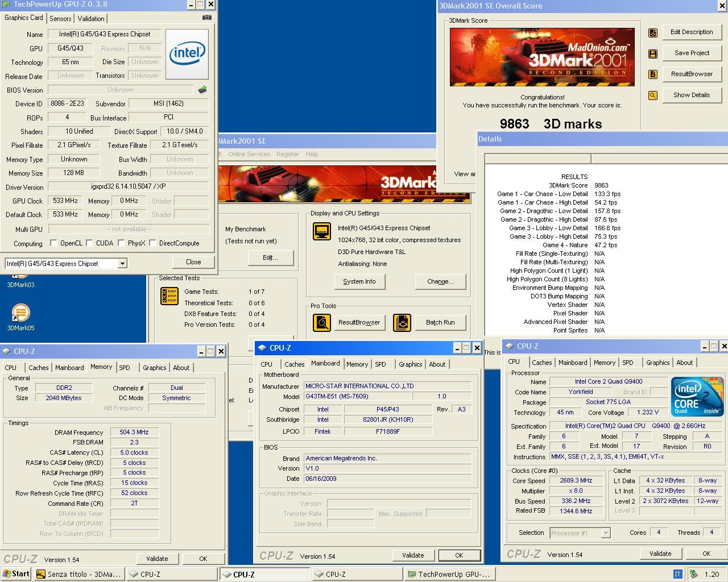Click the icon beside ResultBrowser in score window
The height and width of the screenshot is (582, 728).
coord(653,74)
